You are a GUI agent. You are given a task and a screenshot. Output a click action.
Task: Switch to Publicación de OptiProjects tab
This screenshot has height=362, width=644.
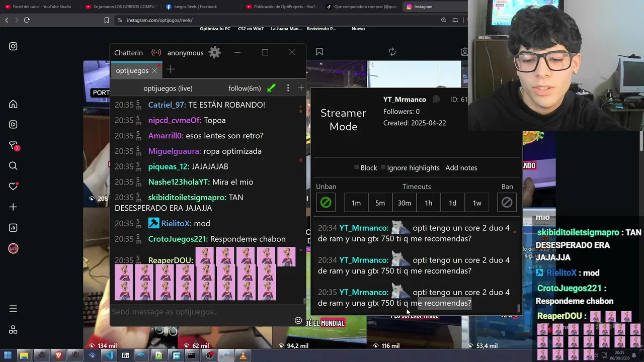pos(281,7)
